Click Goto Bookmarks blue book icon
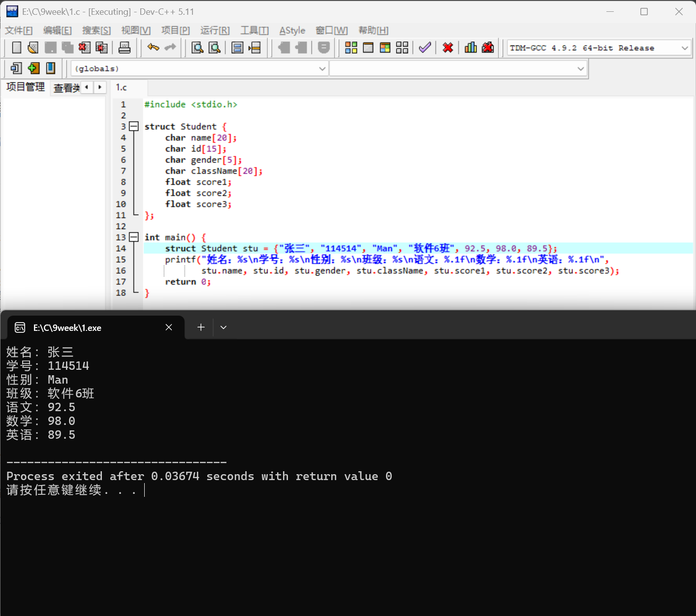The image size is (696, 616). 50,68
